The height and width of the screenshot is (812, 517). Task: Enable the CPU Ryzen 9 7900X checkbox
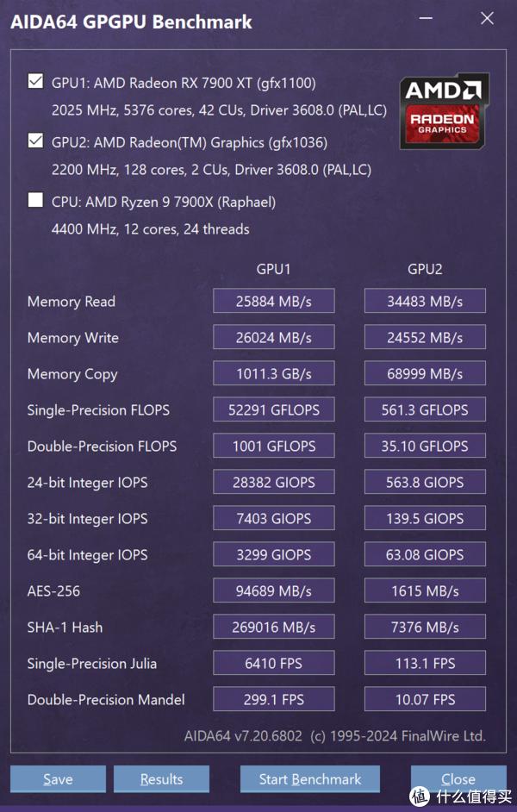click(35, 200)
